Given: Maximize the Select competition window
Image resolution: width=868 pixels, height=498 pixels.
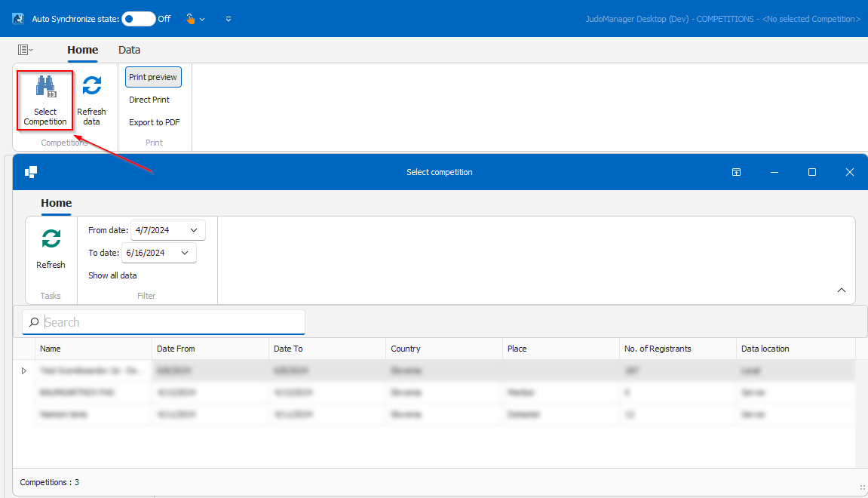Looking at the screenshot, I should click(x=812, y=172).
